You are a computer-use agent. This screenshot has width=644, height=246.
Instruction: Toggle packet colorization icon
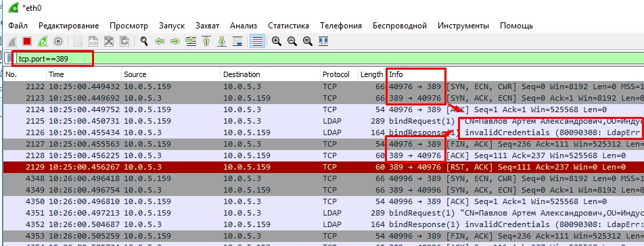pyautogui.click(x=258, y=41)
